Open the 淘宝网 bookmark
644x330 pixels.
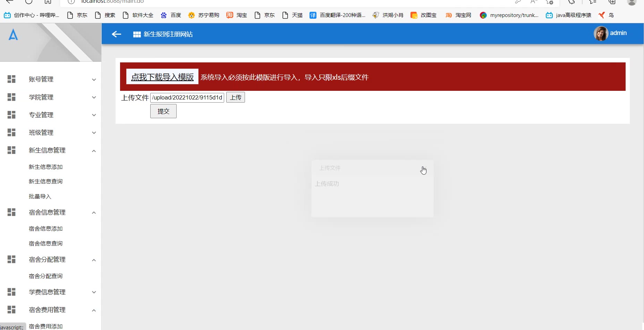(458, 15)
